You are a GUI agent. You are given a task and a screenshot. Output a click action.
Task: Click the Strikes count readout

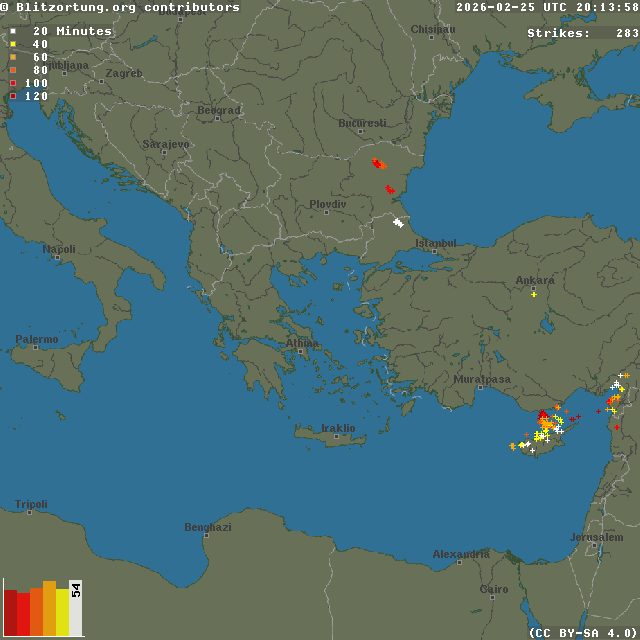tap(582, 33)
